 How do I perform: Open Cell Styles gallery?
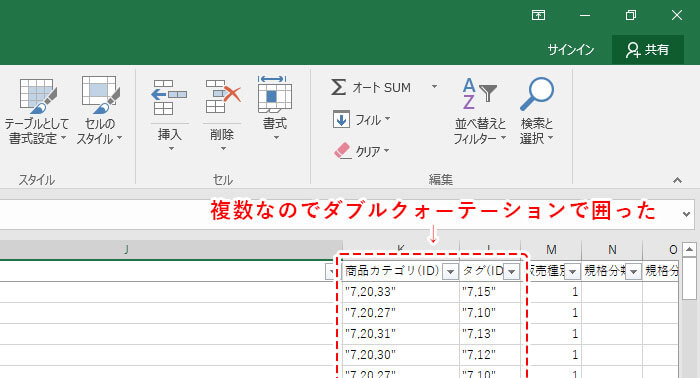click(x=100, y=112)
